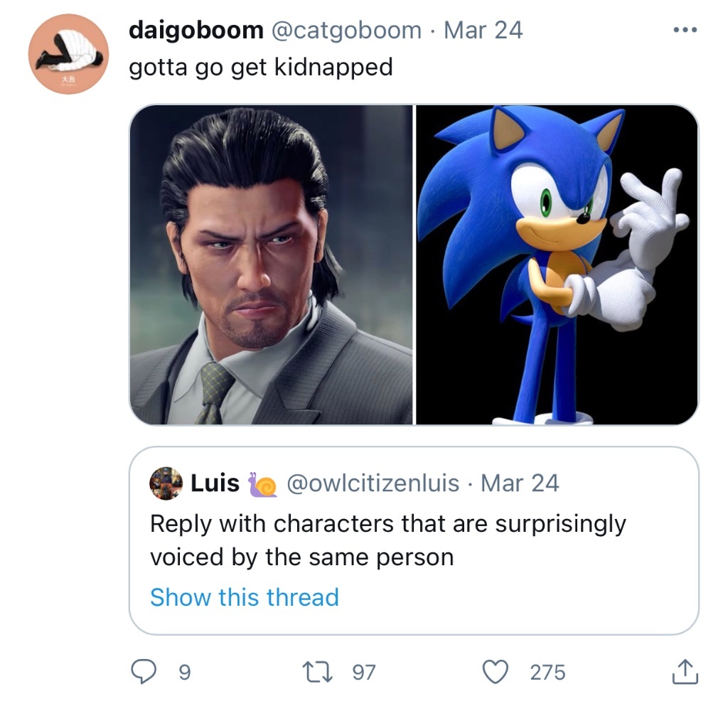This screenshot has height=706, width=728.
Task: Click the tweet's Mar 24 timestamp
Action: pos(483,31)
